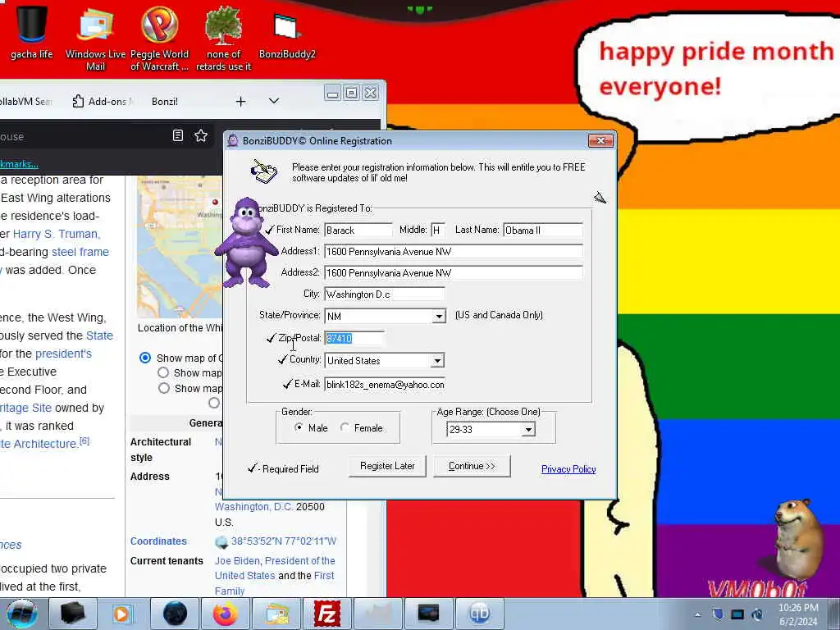Switch to the CollabVM browser tab
Image resolution: width=840 pixels, height=630 pixels.
[x=25, y=101]
